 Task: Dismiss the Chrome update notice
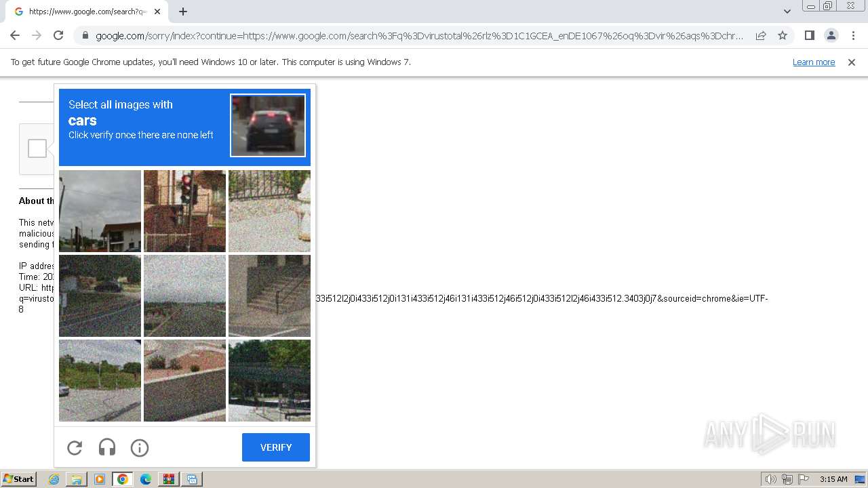[x=852, y=62]
